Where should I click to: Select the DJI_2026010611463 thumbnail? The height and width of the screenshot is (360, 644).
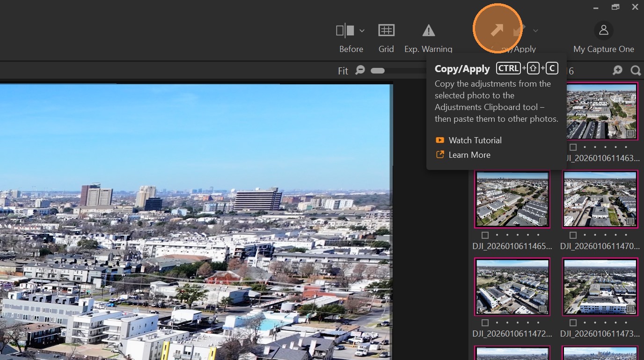[601, 111]
